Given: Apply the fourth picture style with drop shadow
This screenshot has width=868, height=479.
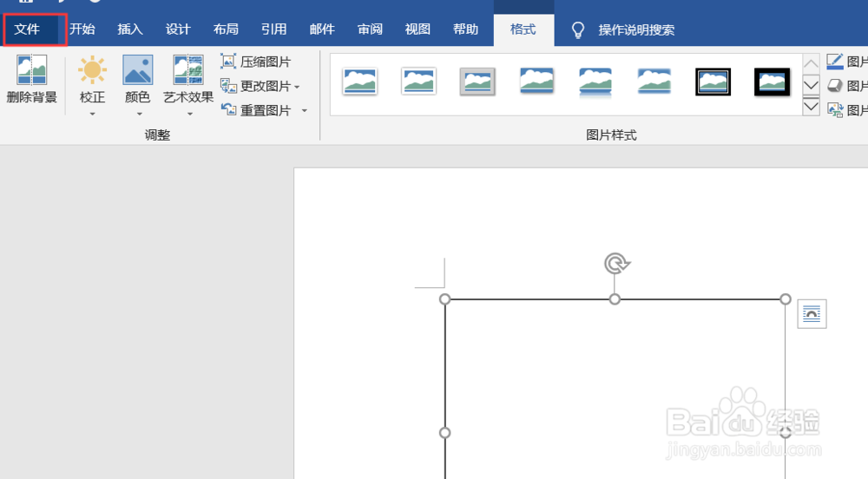Looking at the screenshot, I should pyautogui.click(x=536, y=81).
